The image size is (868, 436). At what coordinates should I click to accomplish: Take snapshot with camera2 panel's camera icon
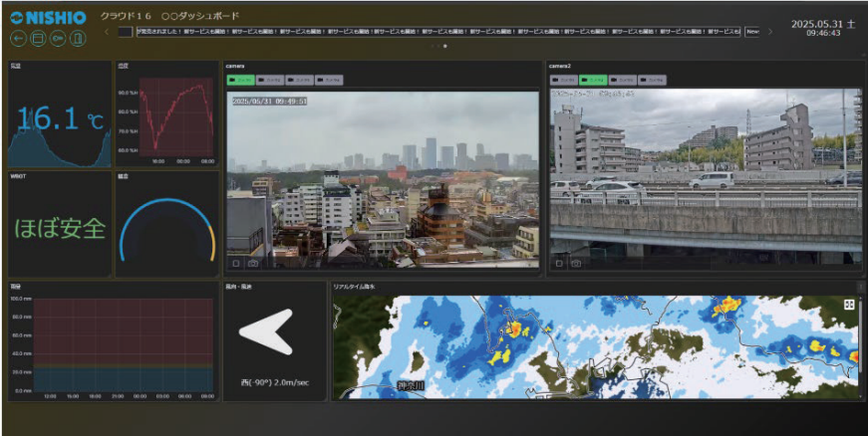coord(576,263)
